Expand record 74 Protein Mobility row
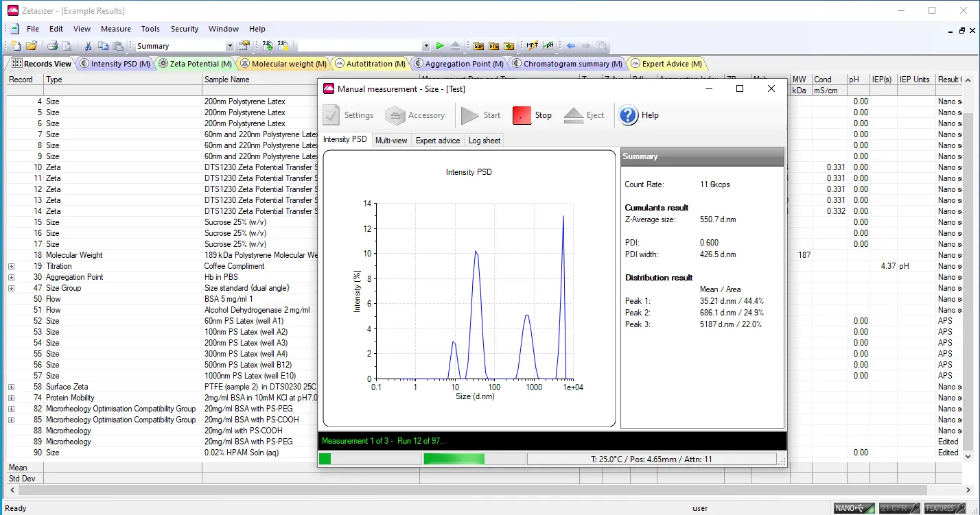 (11, 398)
